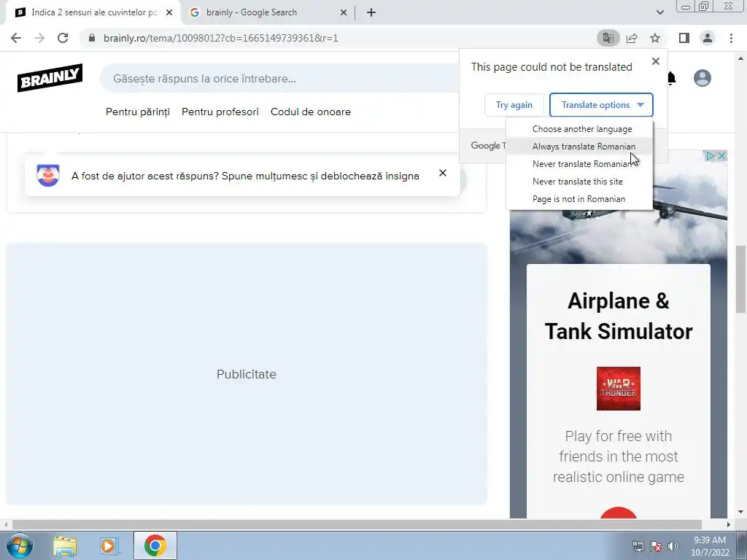The height and width of the screenshot is (560, 747).
Task: Click the network tray icon
Action: 638,546
